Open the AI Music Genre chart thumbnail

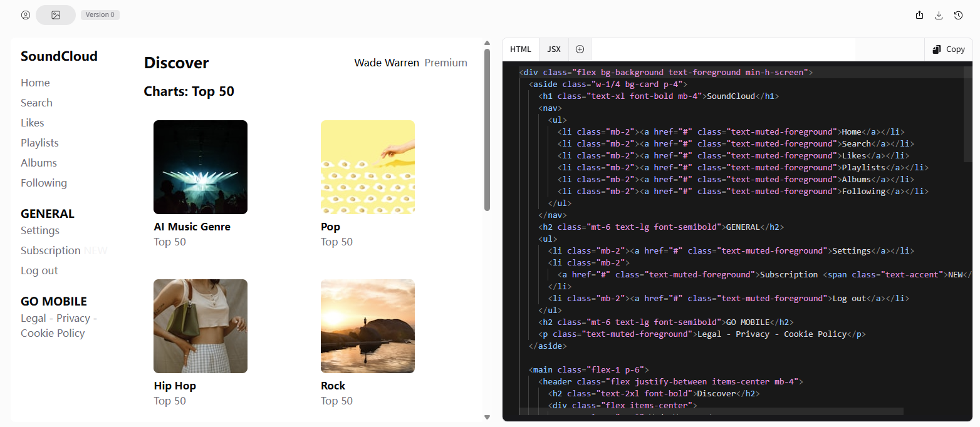click(x=201, y=167)
